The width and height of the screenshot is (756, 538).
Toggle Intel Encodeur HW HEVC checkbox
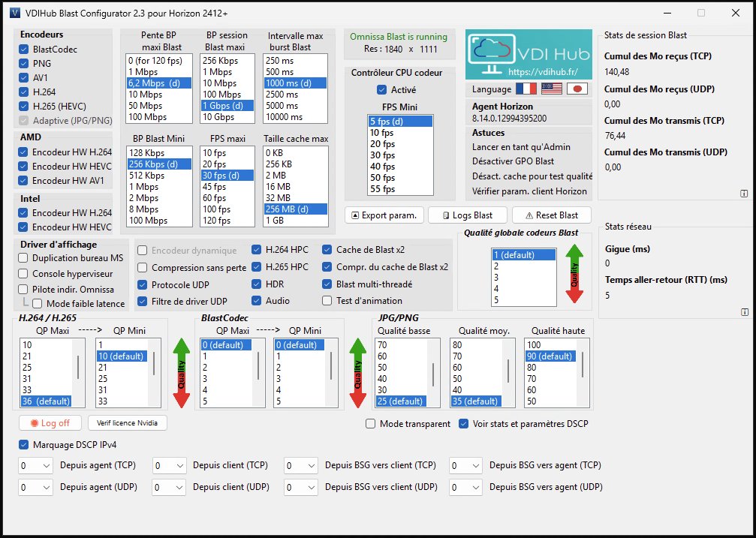[x=23, y=227]
